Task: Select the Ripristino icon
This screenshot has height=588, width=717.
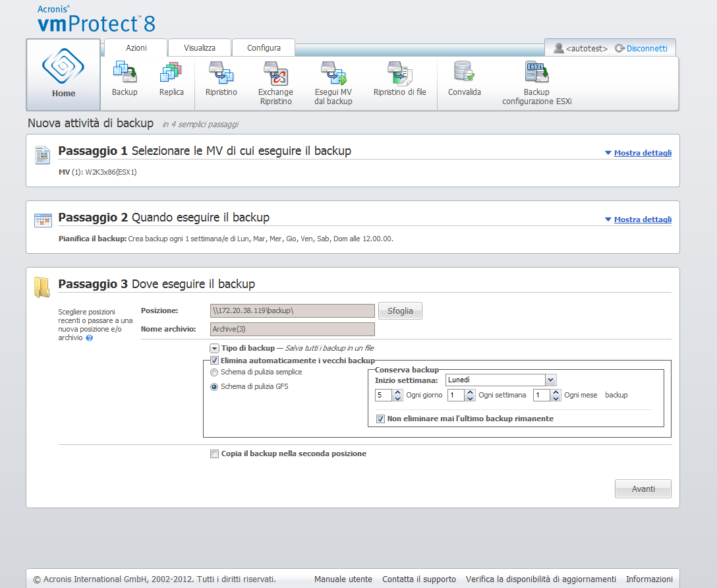Action: [221, 73]
